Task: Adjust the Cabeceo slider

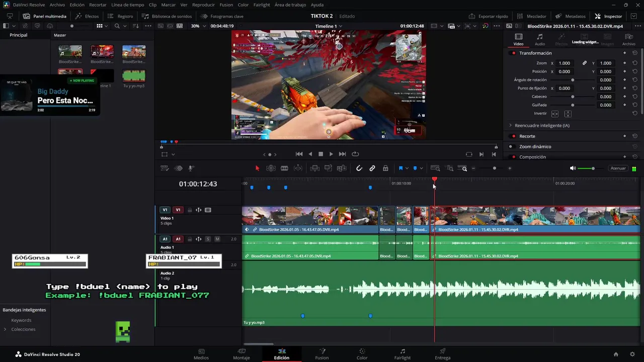Action: click(x=573, y=97)
